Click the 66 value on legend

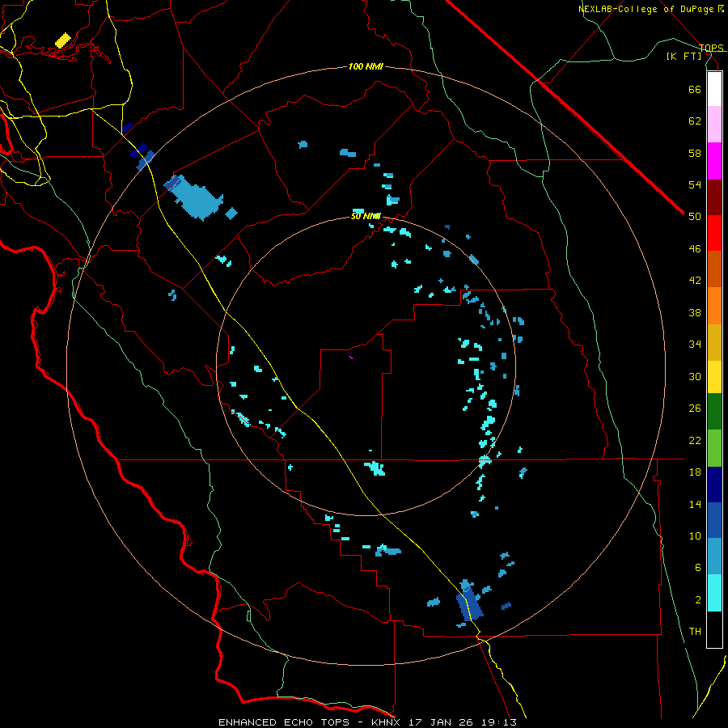695,89
